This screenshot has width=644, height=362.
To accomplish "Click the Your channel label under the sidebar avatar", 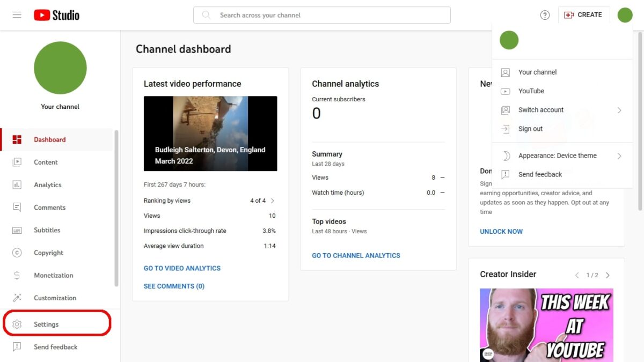I will [60, 107].
